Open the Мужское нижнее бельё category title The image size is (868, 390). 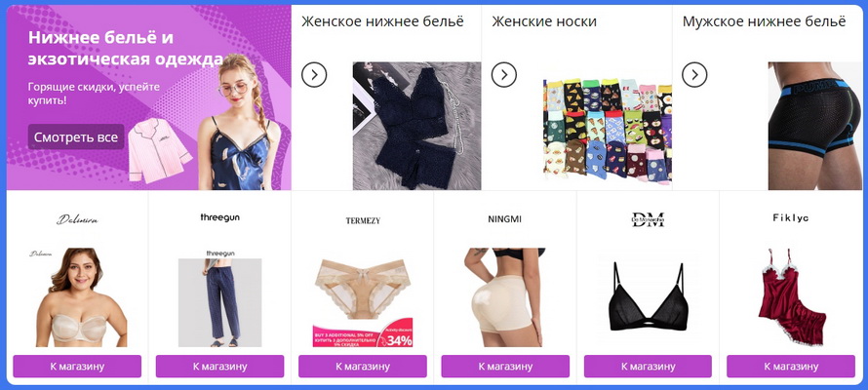click(x=764, y=21)
